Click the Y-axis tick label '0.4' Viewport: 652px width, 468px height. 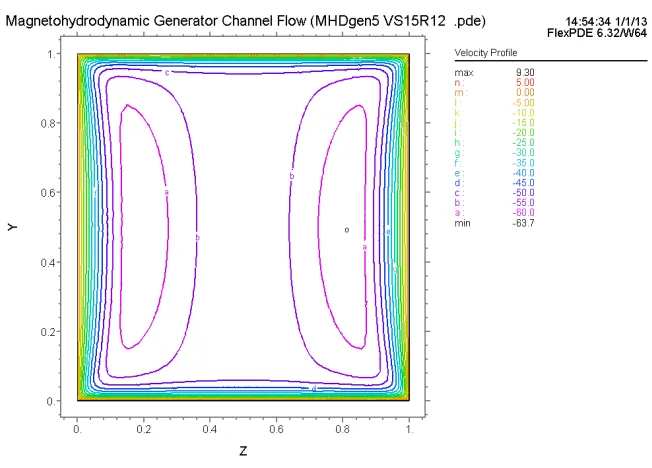pyautogui.click(x=49, y=263)
